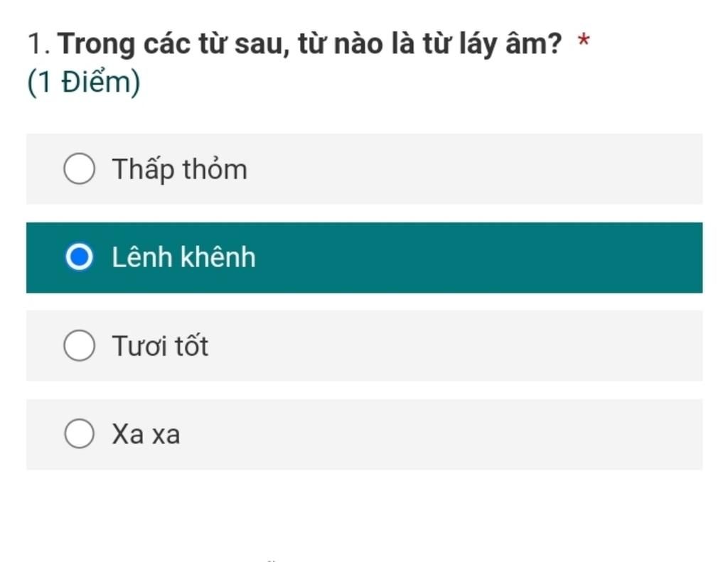Screen dimensions: 728x562
Task: Mark the 'Xa xa' radio circle
Action: [x=80, y=433]
